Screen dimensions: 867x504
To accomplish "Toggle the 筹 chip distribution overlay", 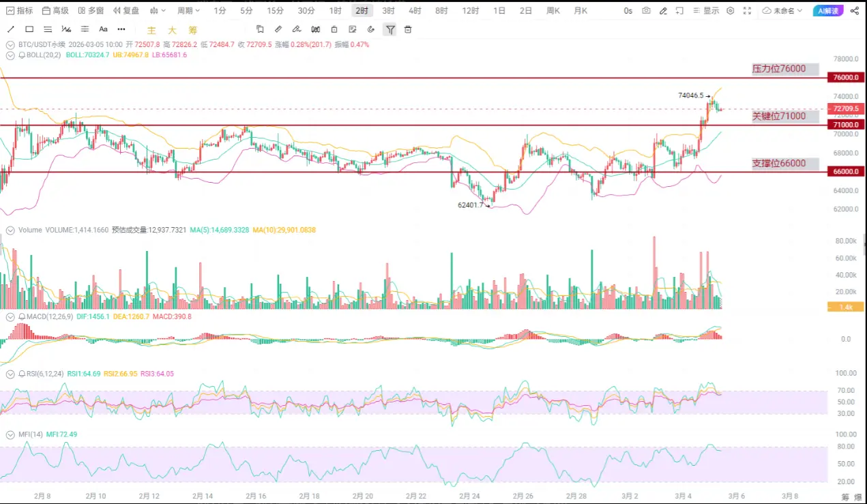I will (193, 30).
